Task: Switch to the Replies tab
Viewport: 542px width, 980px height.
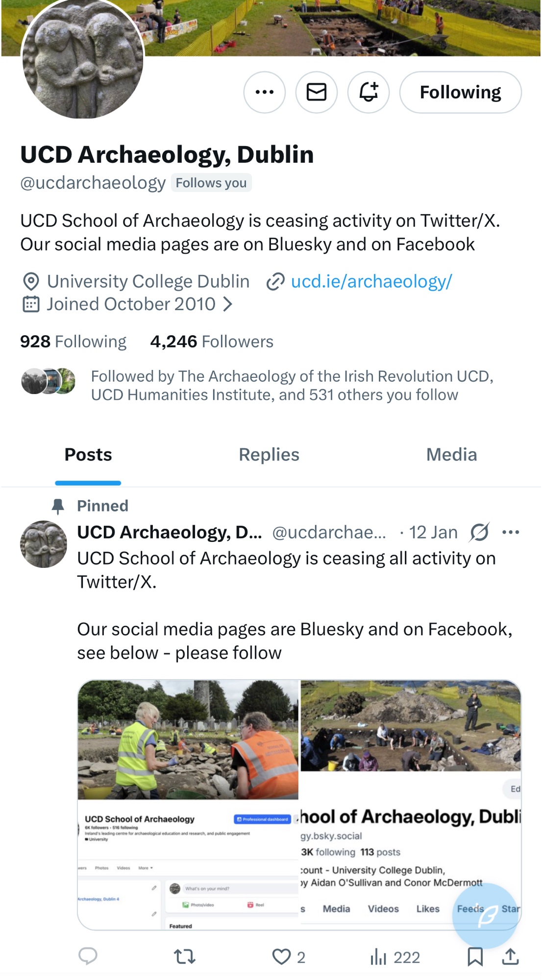Action: pyautogui.click(x=269, y=455)
